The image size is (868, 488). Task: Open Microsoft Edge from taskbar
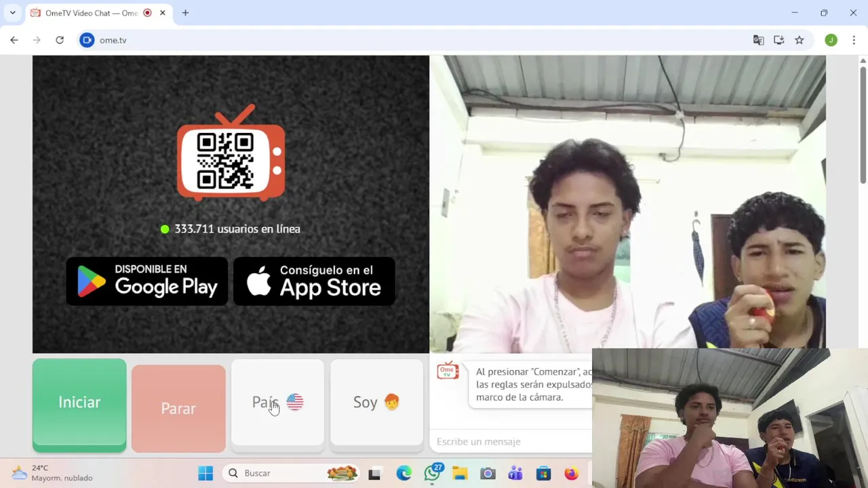(x=404, y=474)
